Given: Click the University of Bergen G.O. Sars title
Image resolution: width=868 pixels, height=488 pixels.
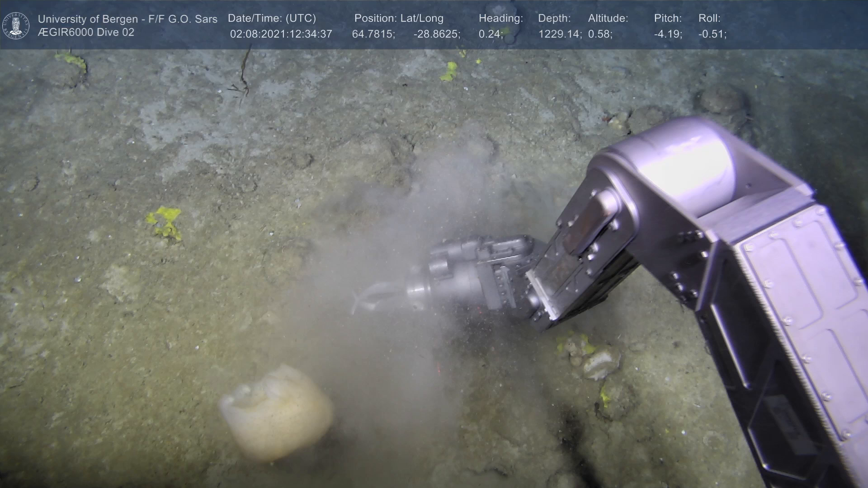Looking at the screenshot, I should click(x=127, y=19).
